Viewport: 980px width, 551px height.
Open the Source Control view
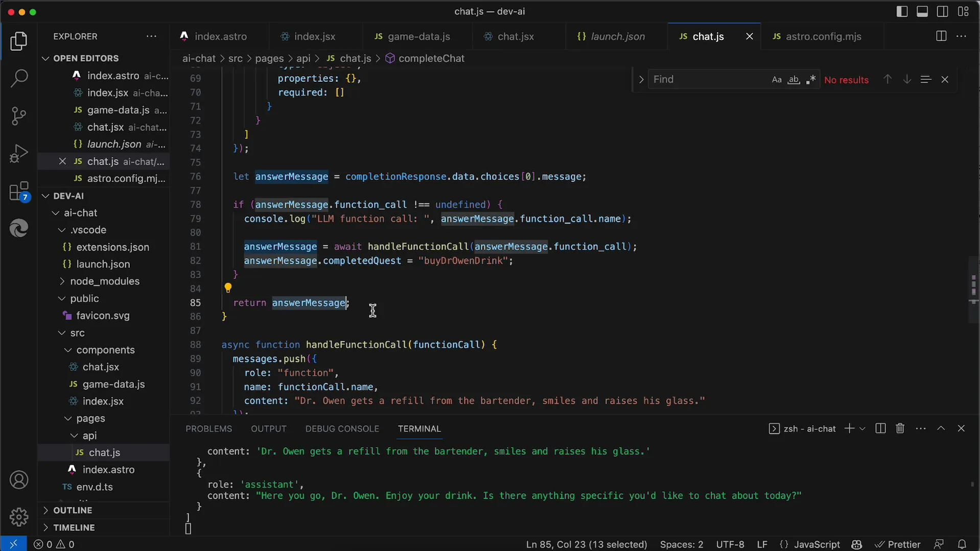click(x=19, y=116)
